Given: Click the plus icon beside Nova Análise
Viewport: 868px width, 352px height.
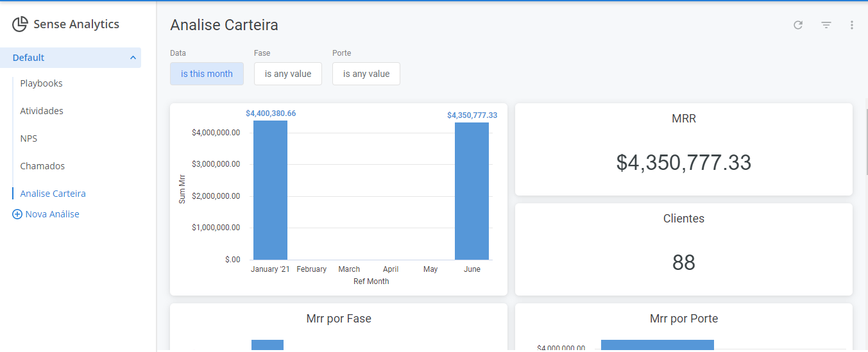Looking at the screenshot, I should click(17, 214).
